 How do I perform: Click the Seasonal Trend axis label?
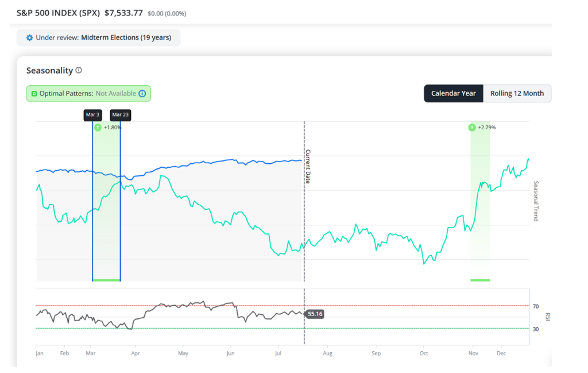(x=536, y=201)
